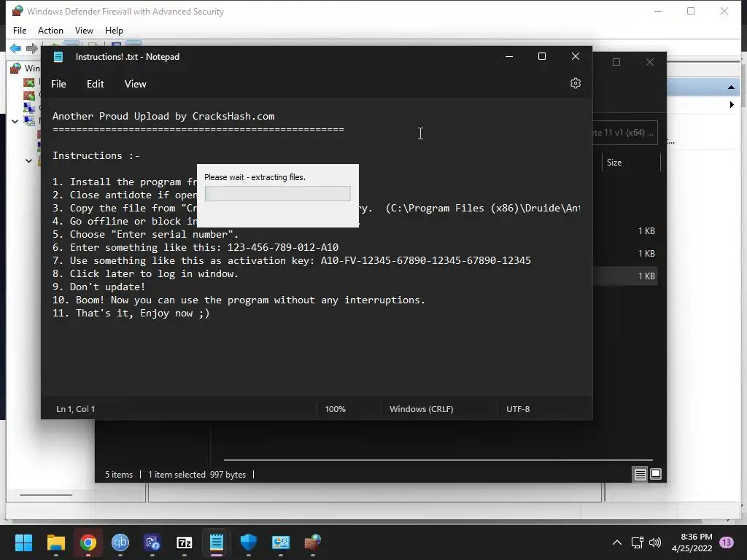Click UTF-8 encoding in status bar
The image size is (747, 560).
(x=518, y=409)
